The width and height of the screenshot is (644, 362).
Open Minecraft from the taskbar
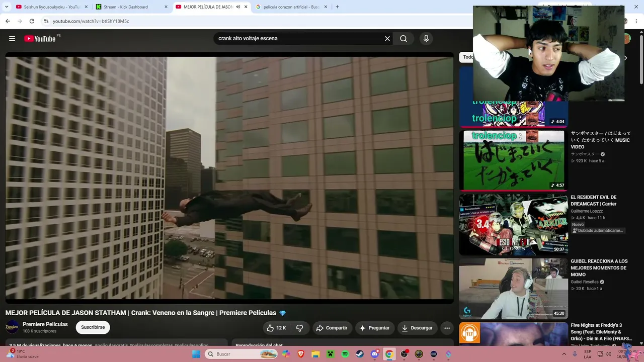pos(331,354)
